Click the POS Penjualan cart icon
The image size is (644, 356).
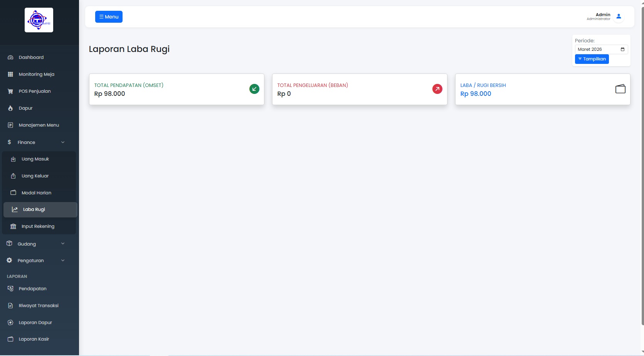(x=10, y=91)
